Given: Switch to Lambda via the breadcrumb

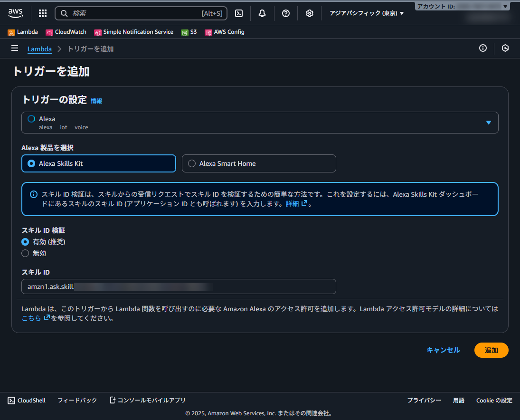Looking at the screenshot, I should tap(39, 49).
